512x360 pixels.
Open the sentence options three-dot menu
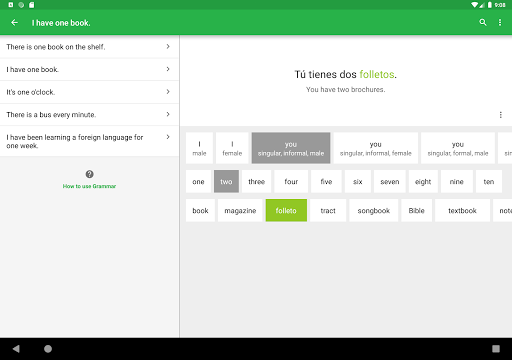click(x=500, y=115)
